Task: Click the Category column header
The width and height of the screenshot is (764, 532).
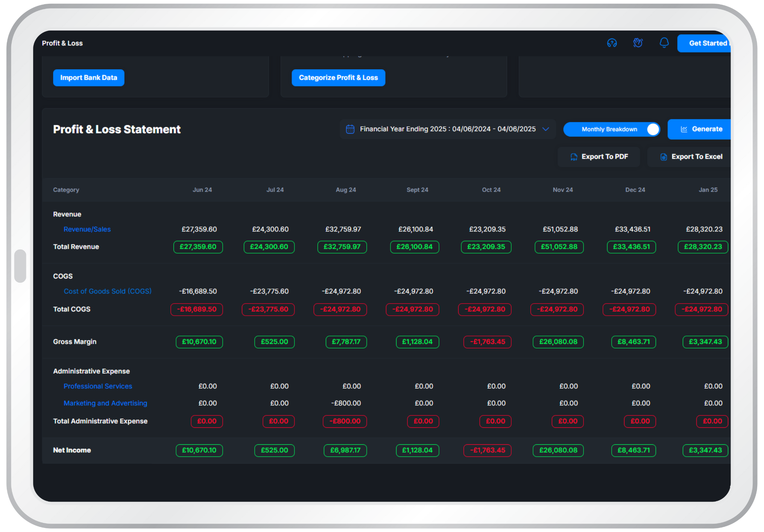Action: click(66, 190)
